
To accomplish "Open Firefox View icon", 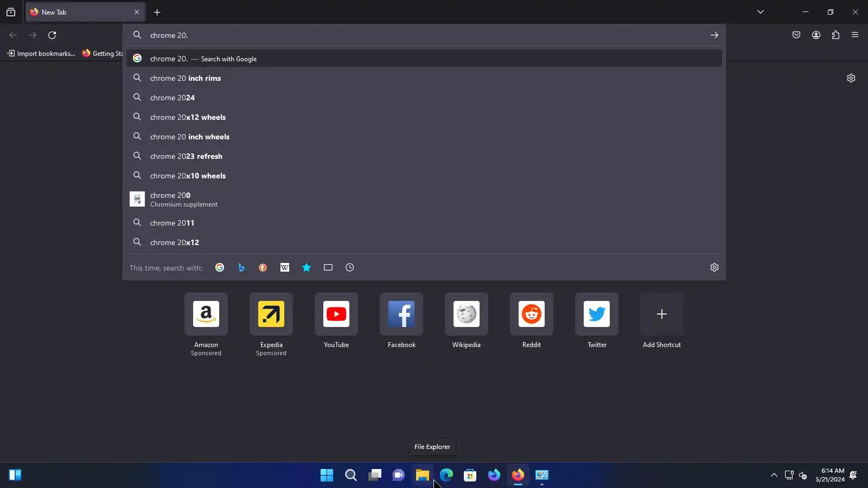I will coord(11,12).
